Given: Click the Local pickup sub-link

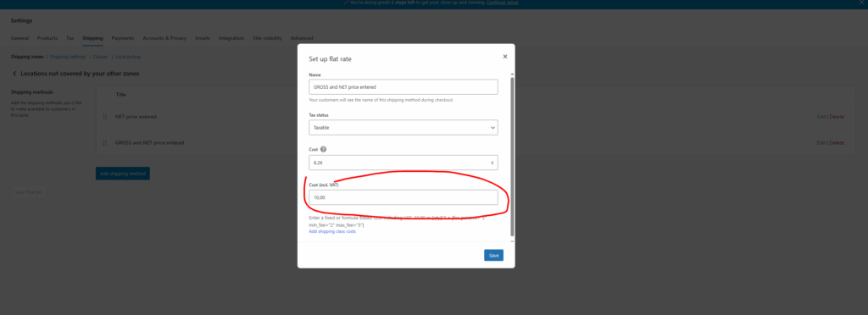Looking at the screenshot, I should tap(128, 57).
